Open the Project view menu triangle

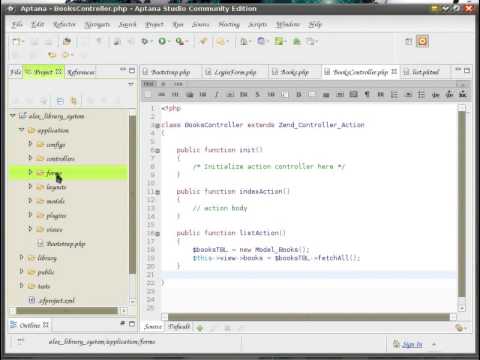tap(131, 84)
